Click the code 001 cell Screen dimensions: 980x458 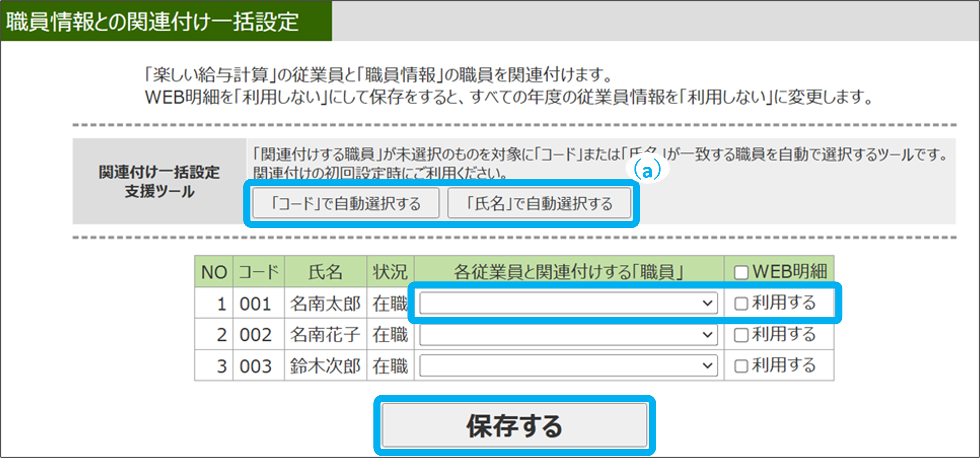(x=256, y=304)
